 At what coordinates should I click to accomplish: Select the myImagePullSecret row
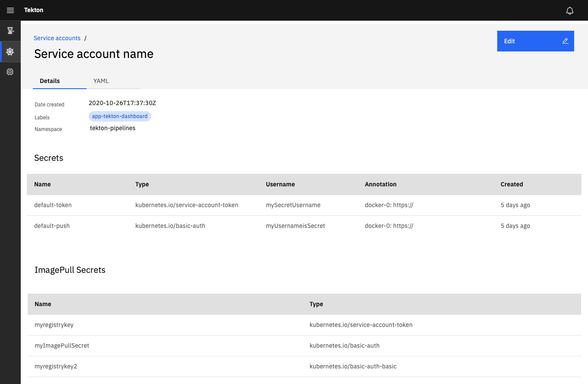coord(62,346)
